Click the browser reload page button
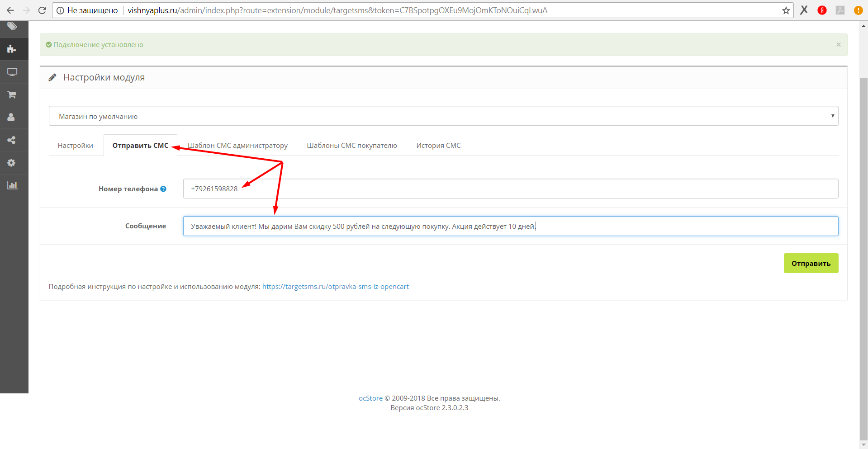Screen dimensions: 868x449 click(42, 10)
